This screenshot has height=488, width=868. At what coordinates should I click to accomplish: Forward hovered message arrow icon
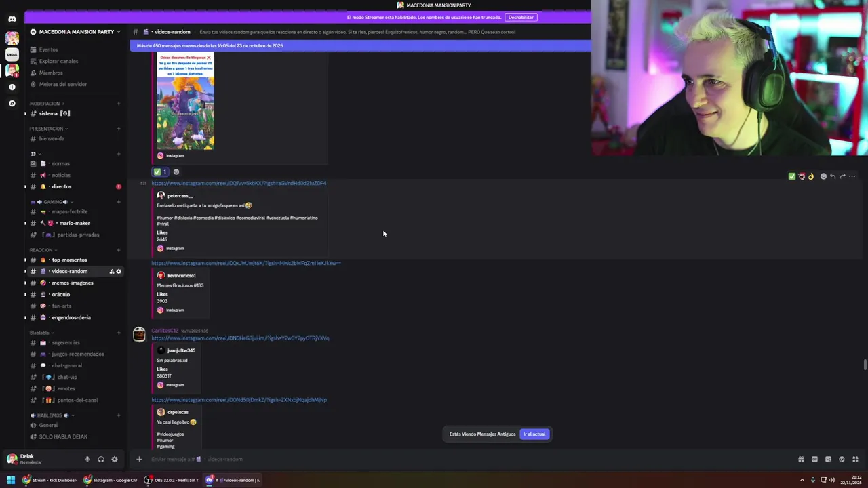pos(842,176)
